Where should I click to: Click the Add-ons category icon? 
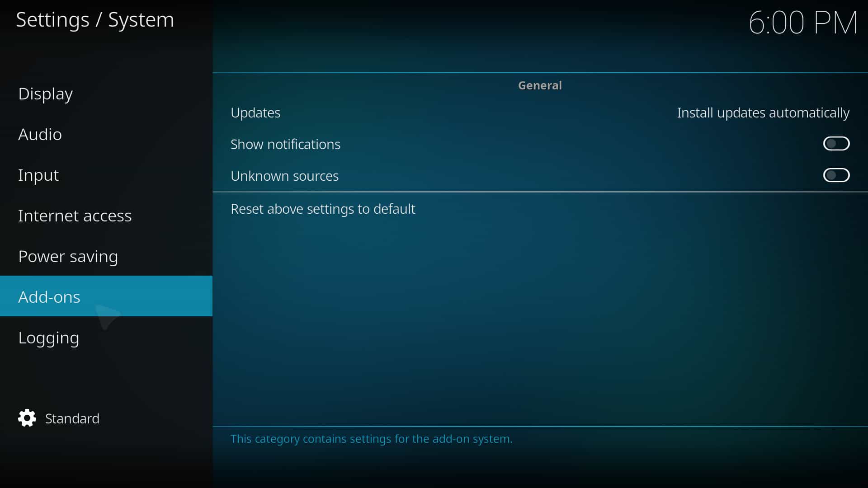[x=49, y=296]
